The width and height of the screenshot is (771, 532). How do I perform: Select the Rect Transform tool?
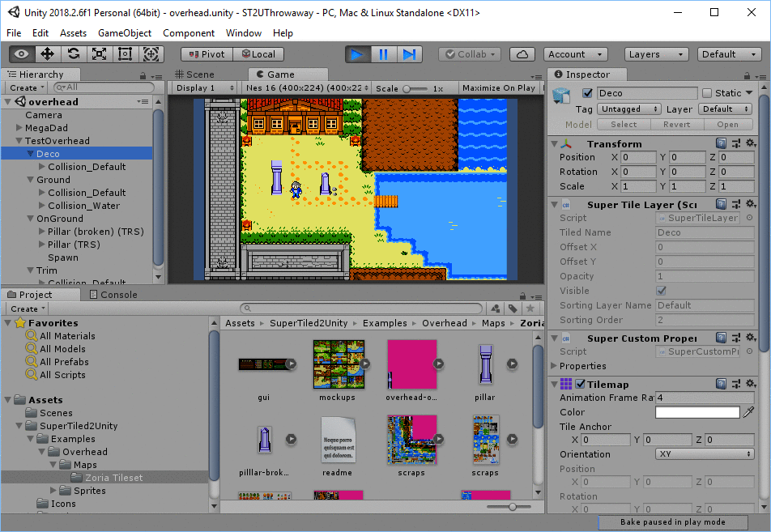(126, 54)
